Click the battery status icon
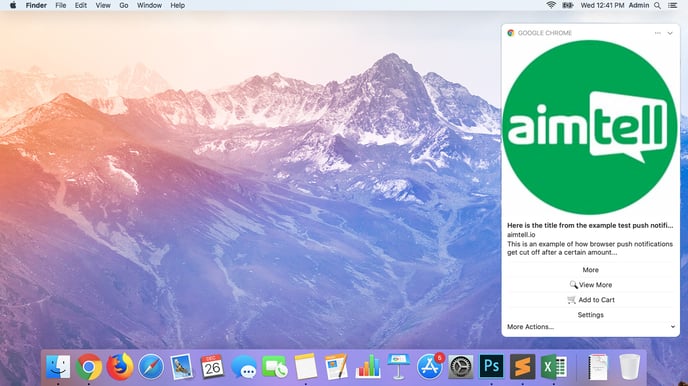Viewport: 688px width, 386px height. click(x=568, y=5)
